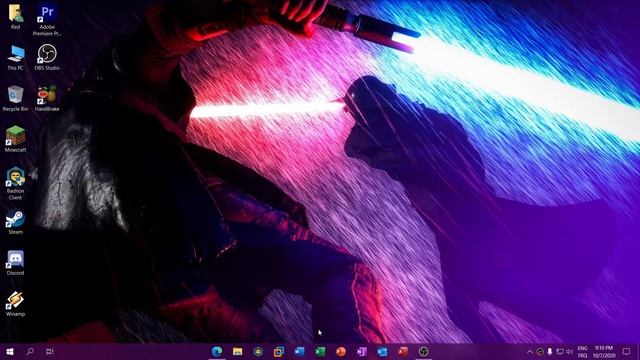Launch Access from the taskbar
The width and height of the screenshot is (640, 360).
click(x=403, y=351)
